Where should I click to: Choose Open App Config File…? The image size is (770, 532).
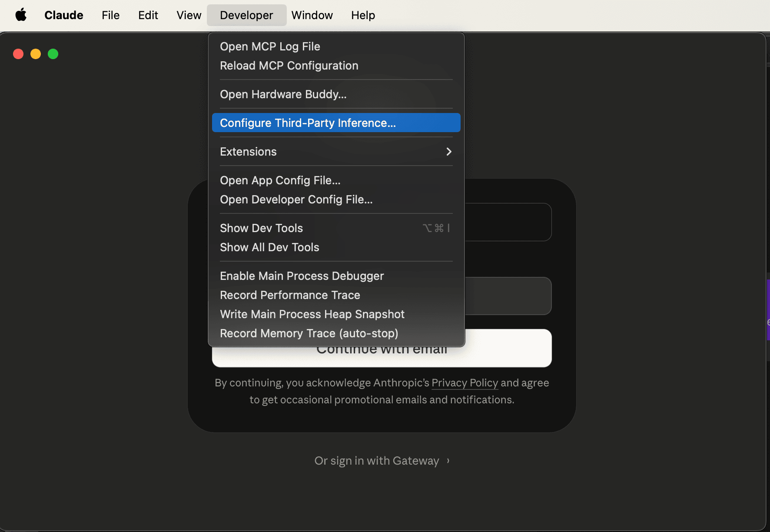(x=336, y=180)
